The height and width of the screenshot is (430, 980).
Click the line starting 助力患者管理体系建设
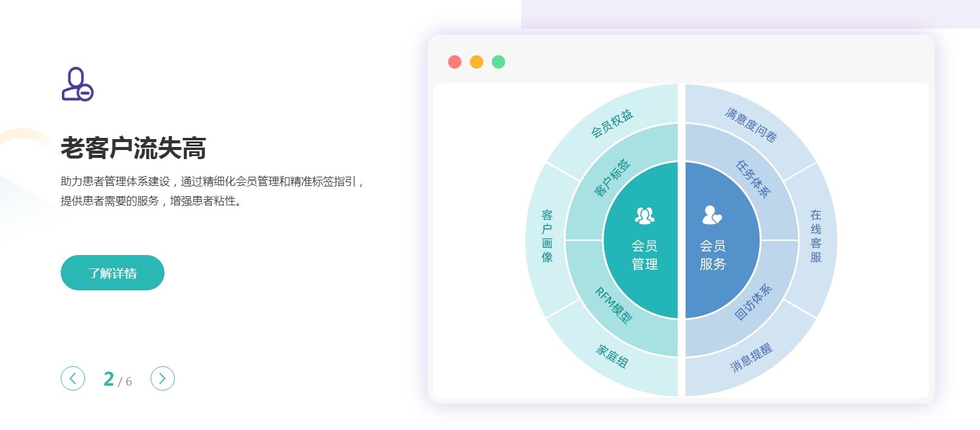(212, 182)
